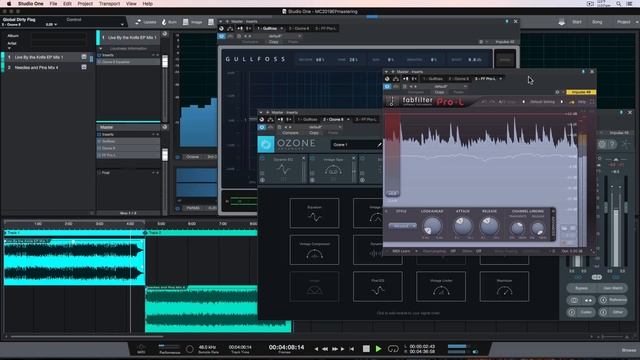Open the Transport menu
The height and width of the screenshot is (360, 640).
click(x=109, y=4)
